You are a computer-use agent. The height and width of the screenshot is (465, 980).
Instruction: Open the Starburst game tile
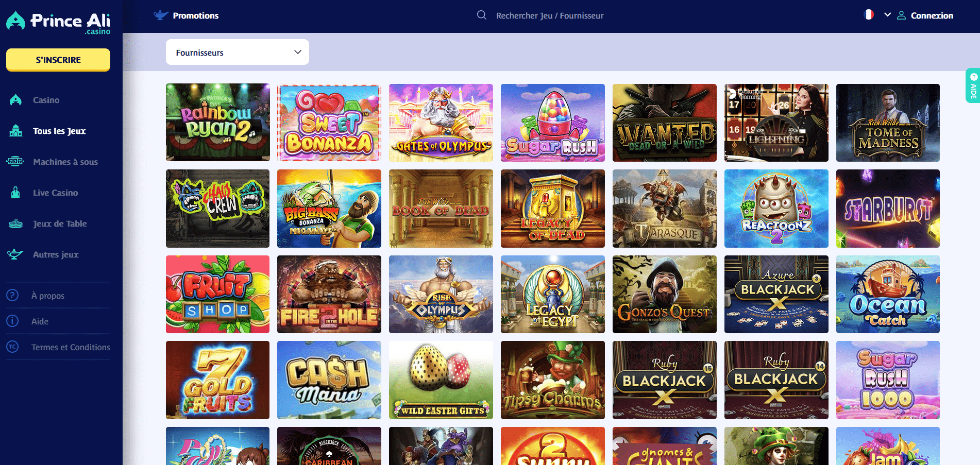(888, 209)
